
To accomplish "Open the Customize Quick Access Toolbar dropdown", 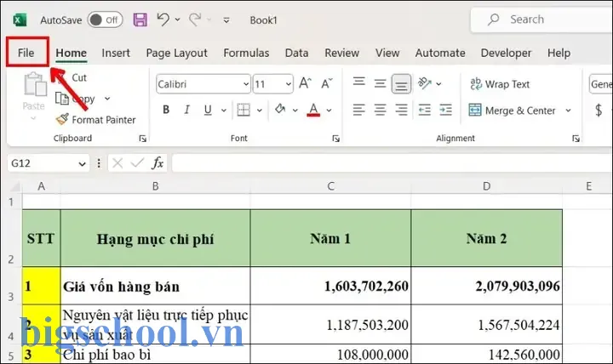I will pyautogui.click(x=226, y=20).
